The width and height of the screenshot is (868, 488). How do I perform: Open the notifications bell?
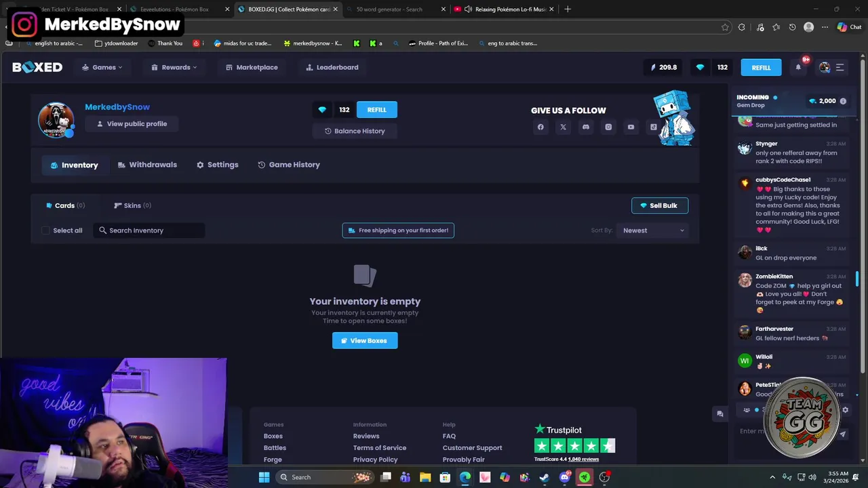(798, 67)
